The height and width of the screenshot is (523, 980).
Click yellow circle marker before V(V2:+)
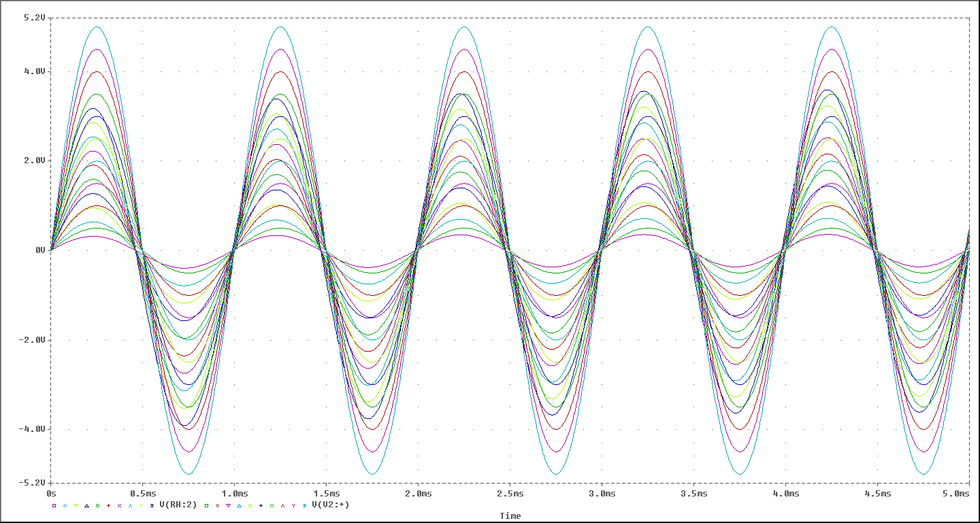coord(250,505)
